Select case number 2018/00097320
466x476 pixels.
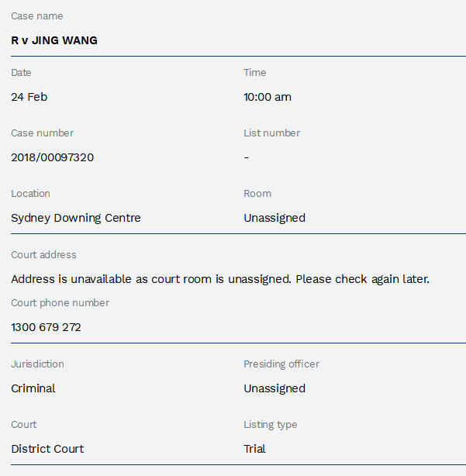(52, 157)
